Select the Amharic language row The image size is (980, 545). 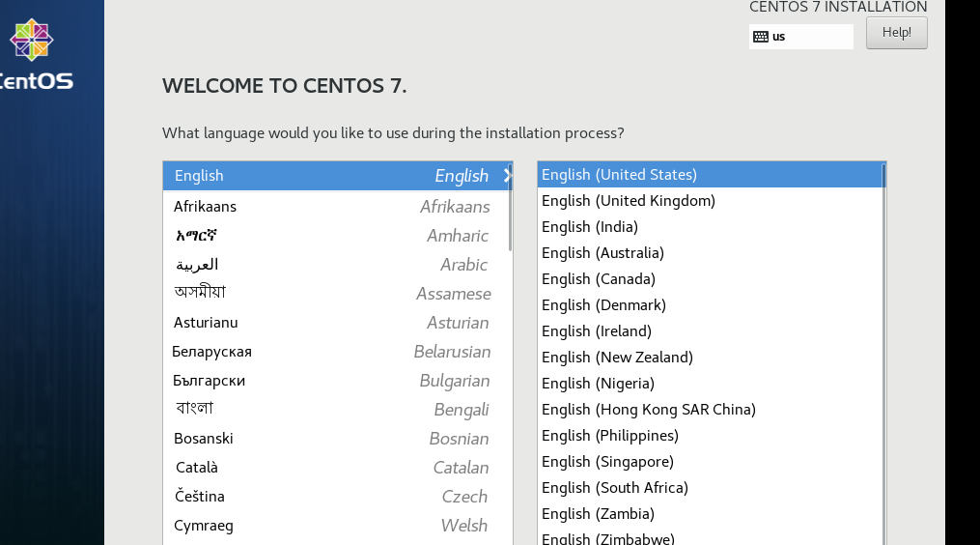(x=336, y=235)
